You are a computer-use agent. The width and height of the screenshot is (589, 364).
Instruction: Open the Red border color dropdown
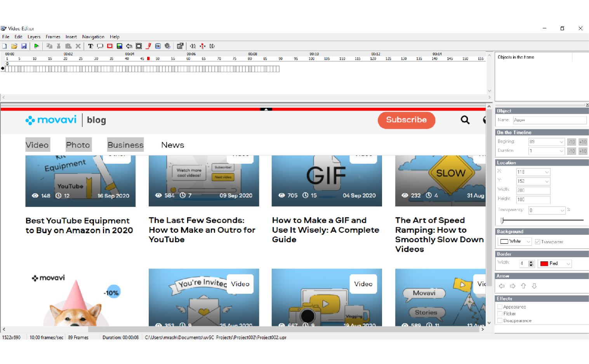(x=568, y=263)
